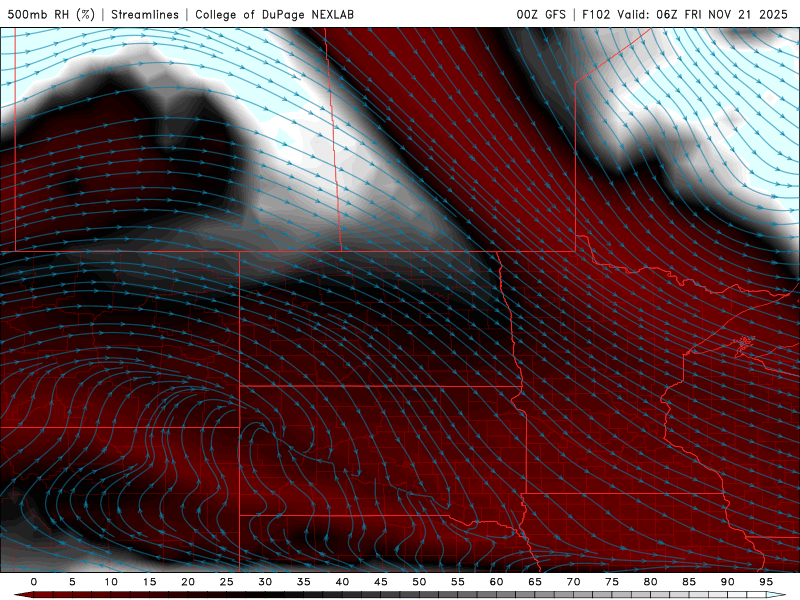Click the 'F102' forecast hour text
This screenshot has width=800, height=600.
point(596,14)
